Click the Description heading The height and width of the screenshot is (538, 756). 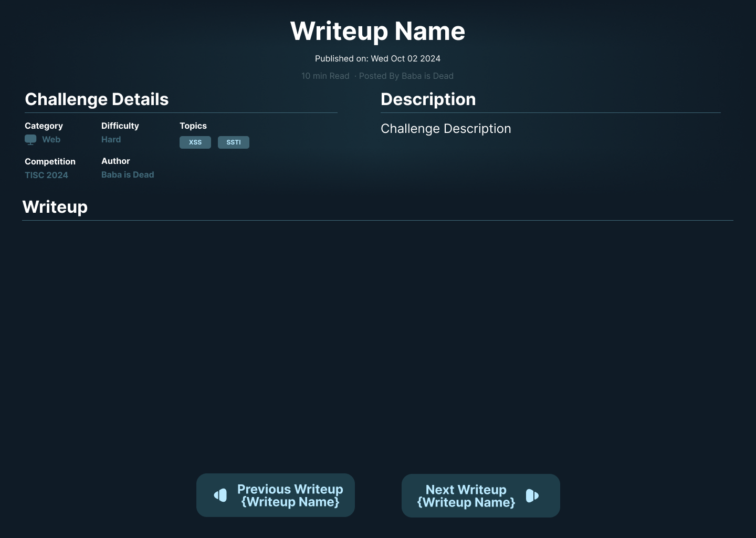428,99
